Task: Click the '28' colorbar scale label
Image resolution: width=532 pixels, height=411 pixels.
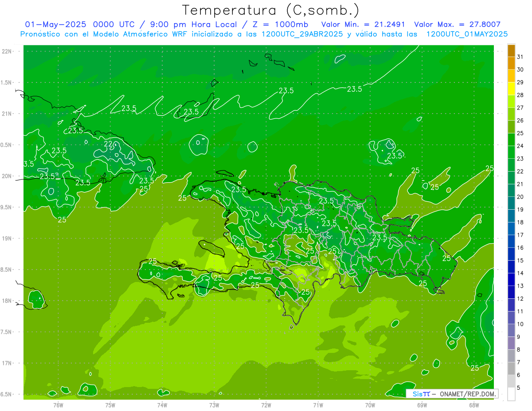Action: [x=520, y=95]
